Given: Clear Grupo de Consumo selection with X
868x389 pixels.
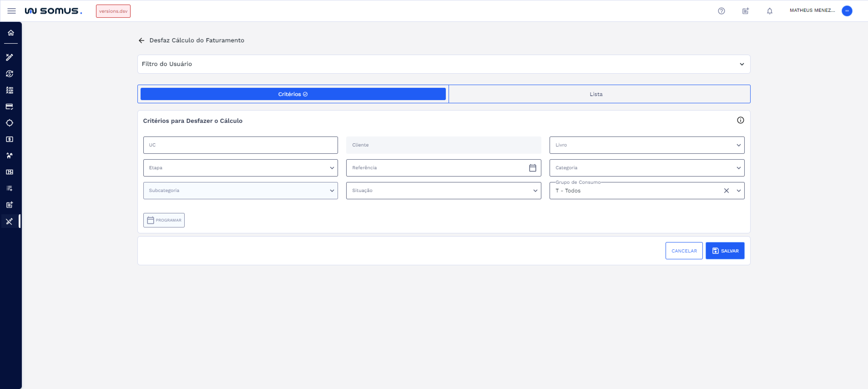Looking at the screenshot, I should [x=726, y=191].
